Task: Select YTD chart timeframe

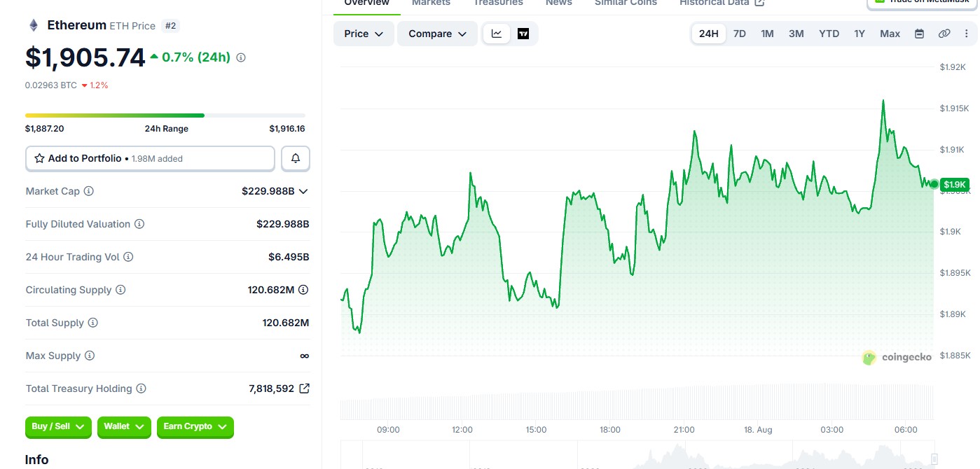Action: [829, 34]
